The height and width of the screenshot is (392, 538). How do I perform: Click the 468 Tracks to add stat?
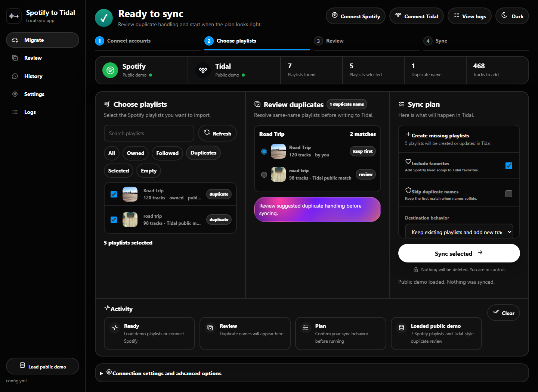coord(497,70)
